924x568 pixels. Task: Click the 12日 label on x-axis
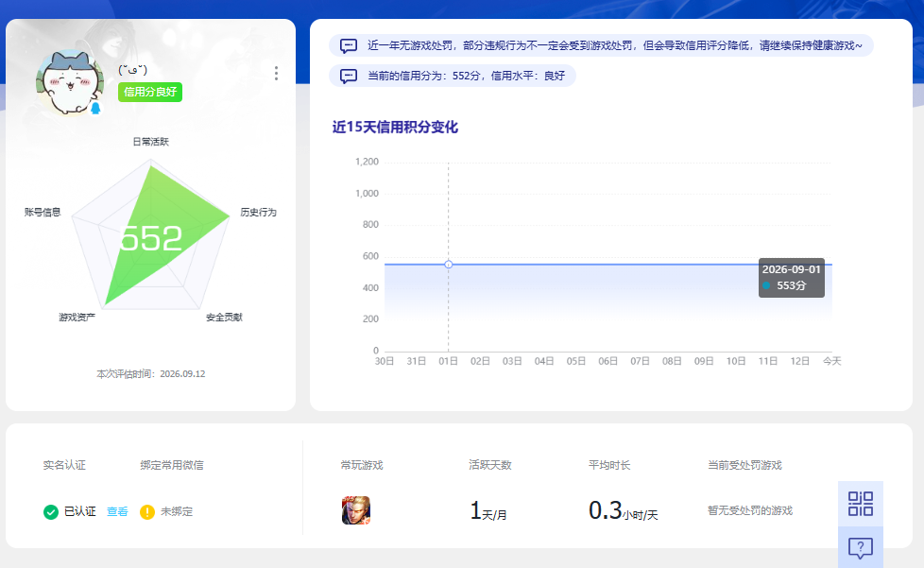click(x=799, y=361)
